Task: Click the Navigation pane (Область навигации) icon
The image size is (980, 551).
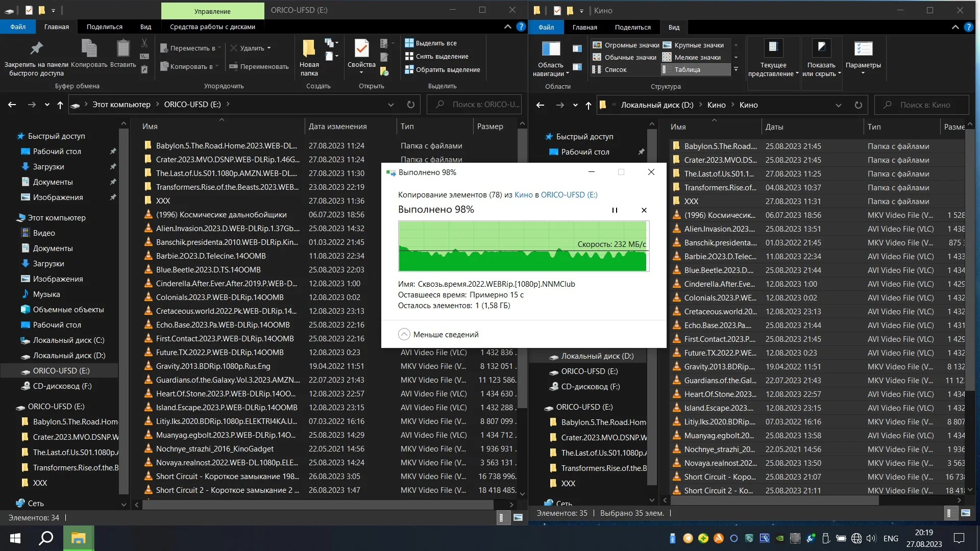Action: (x=550, y=49)
